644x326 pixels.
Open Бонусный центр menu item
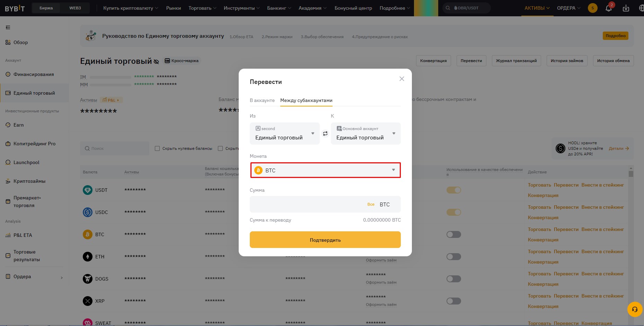[x=353, y=8]
